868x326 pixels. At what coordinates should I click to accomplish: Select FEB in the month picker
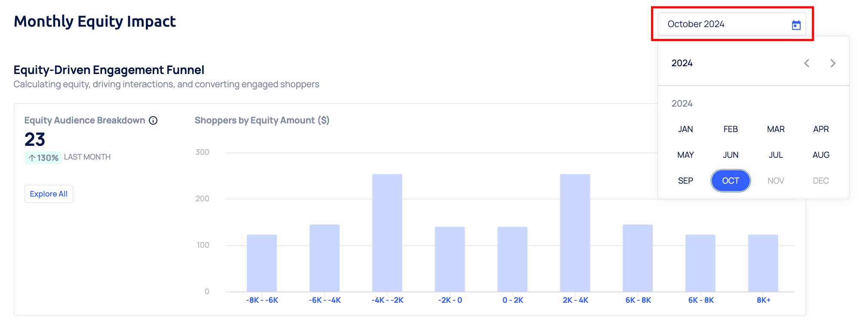(x=730, y=129)
